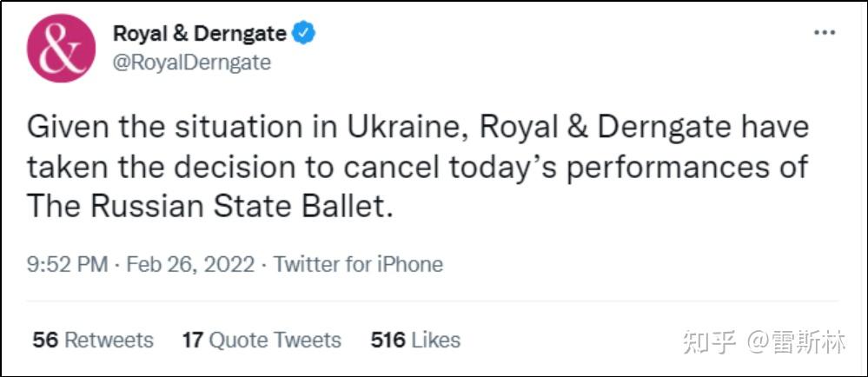
Task: Open the Twitter for iPhone source link
Action: pyautogui.click(x=358, y=264)
